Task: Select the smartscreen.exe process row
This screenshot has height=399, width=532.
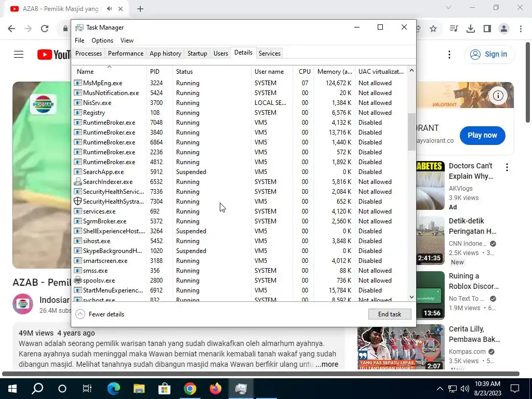Action: coord(240,261)
